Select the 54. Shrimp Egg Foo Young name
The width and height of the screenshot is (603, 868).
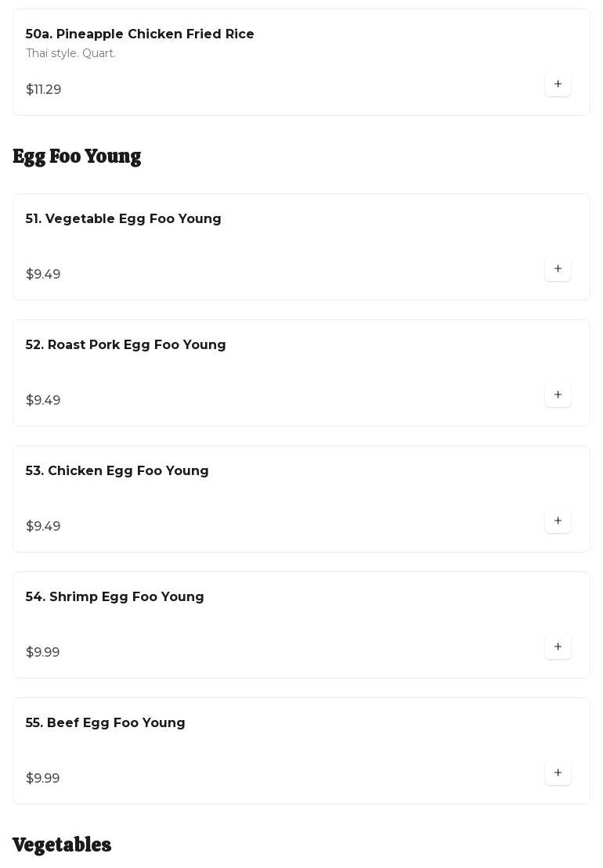pos(115,597)
